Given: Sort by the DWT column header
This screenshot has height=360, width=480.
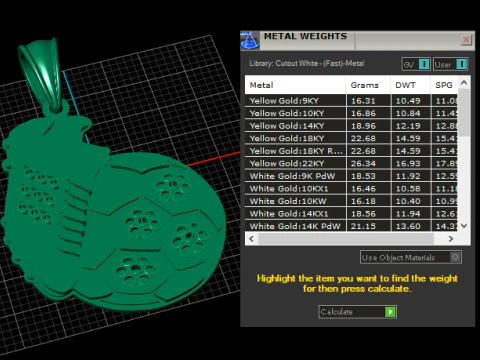Looking at the screenshot, I should 410,85.
